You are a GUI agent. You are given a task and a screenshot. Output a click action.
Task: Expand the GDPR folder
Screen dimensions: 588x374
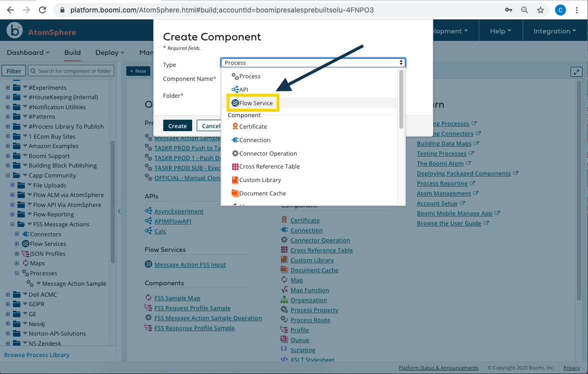[8, 304]
